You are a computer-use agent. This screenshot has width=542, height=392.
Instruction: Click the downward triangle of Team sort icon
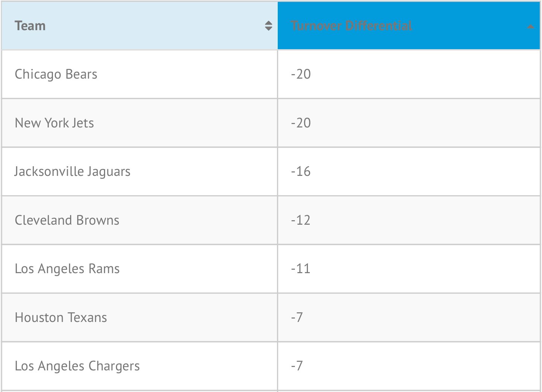(268, 29)
